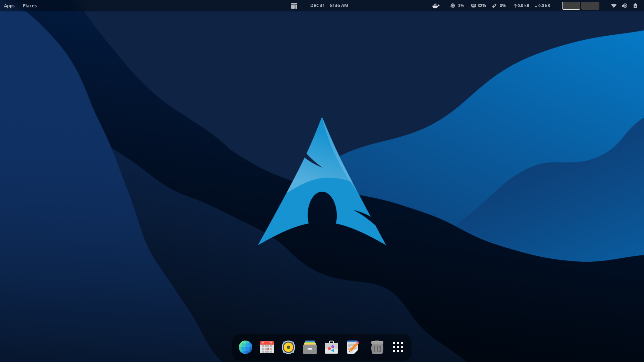Switch to the second workspace thumbnail
The image size is (644, 362).
tap(590, 6)
